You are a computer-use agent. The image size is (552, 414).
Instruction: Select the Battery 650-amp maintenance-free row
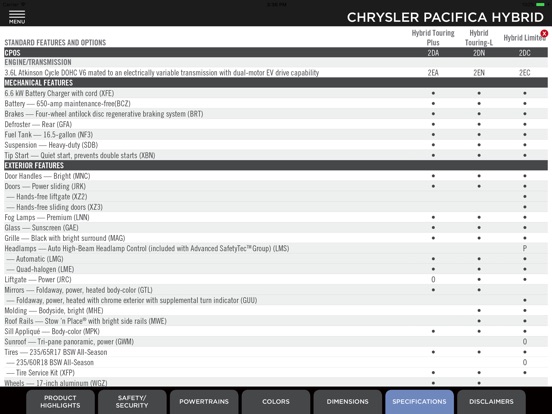coord(276,104)
